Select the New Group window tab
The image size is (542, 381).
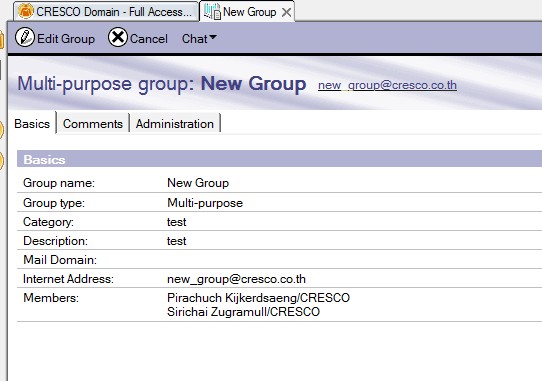(247, 12)
